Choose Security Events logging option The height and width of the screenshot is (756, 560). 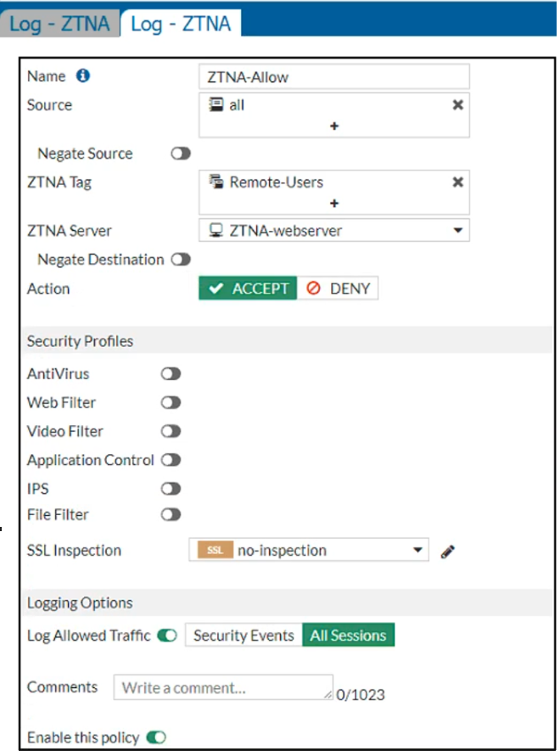tap(244, 636)
